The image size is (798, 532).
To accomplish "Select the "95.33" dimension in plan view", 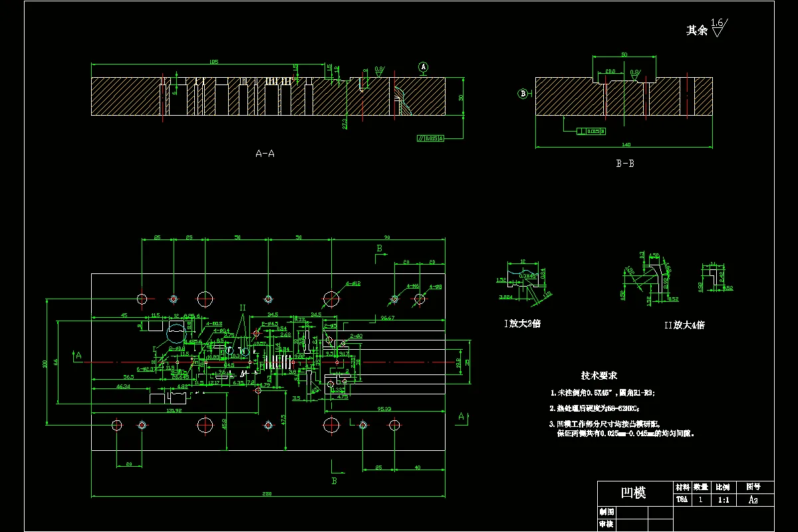I will click(x=384, y=408).
